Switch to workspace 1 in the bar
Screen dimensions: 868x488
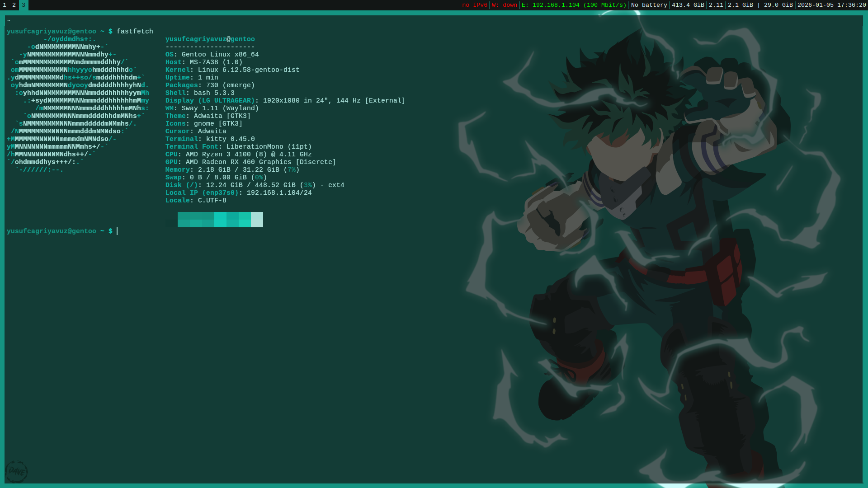5,5
